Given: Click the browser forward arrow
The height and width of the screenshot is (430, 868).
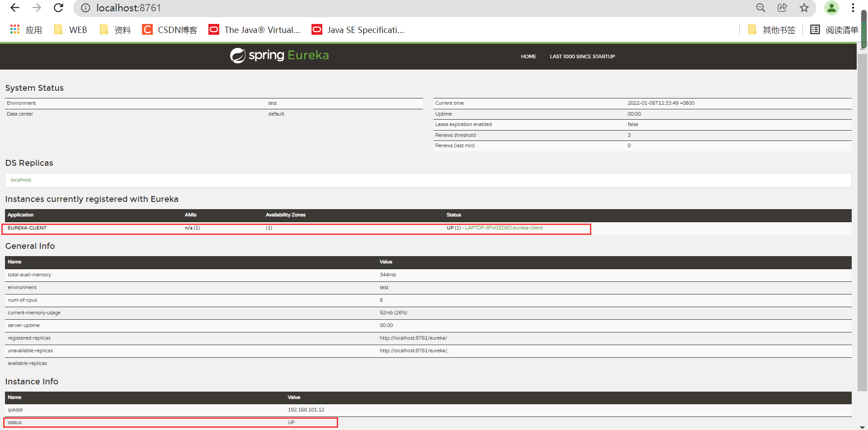Looking at the screenshot, I should pyautogui.click(x=37, y=8).
